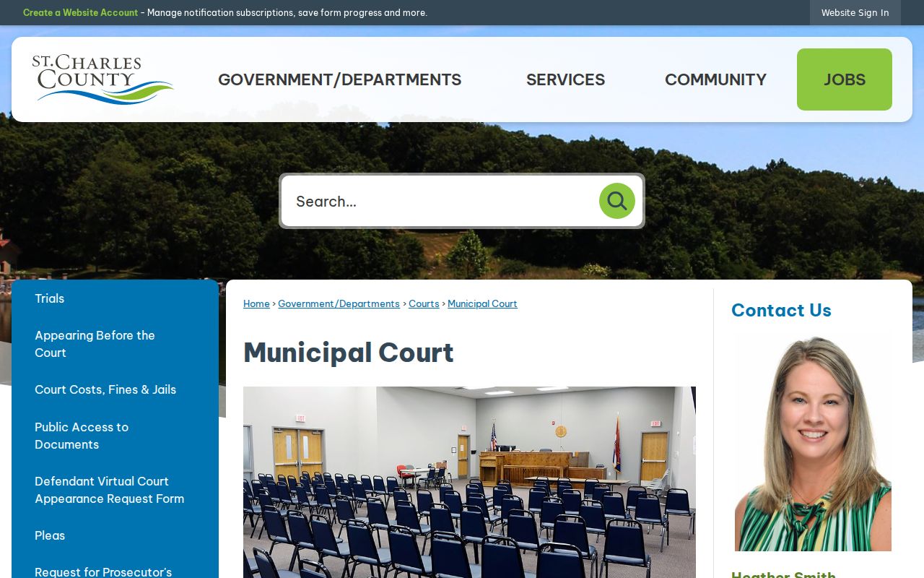This screenshot has height=578, width=924.
Task: Go to the Jobs page
Action: tap(845, 79)
